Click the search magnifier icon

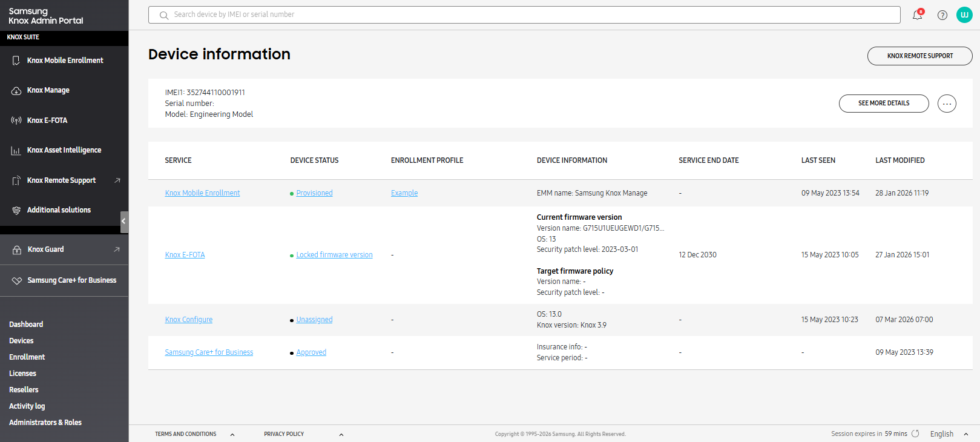pos(164,15)
